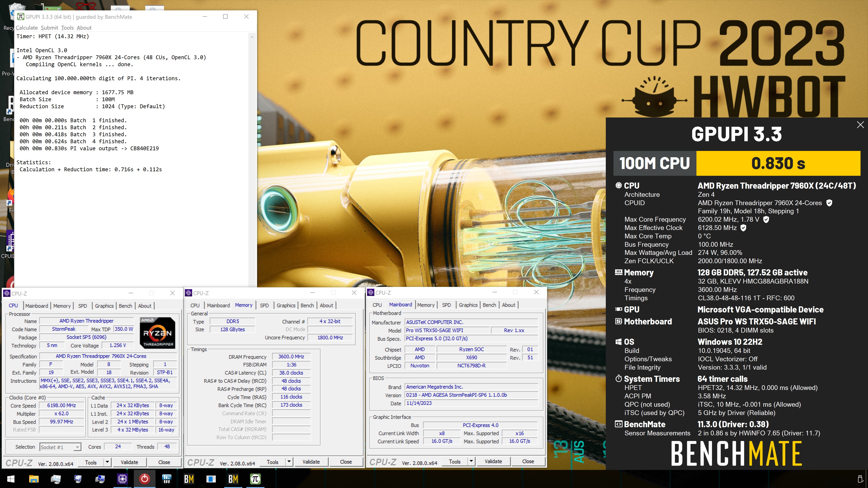Switch to Graphics tab in the CPU-Z Memory window

click(286, 305)
